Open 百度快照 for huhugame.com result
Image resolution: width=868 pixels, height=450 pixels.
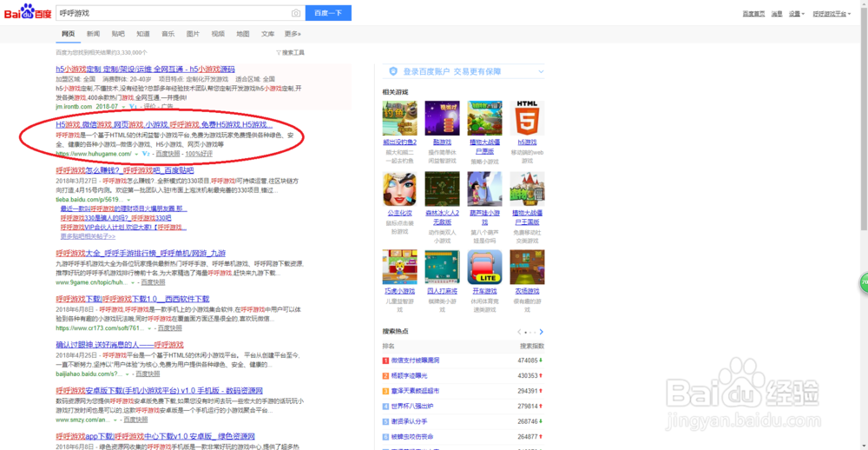point(168,154)
